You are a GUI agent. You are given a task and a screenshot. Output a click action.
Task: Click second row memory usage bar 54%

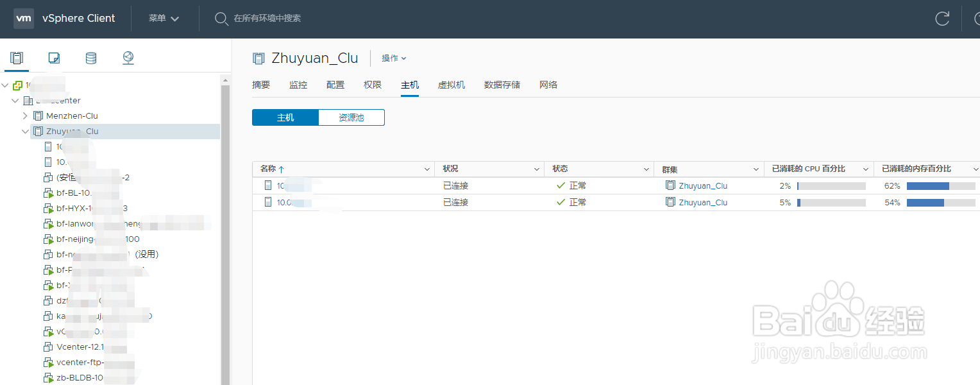click(x=941, y=203)
